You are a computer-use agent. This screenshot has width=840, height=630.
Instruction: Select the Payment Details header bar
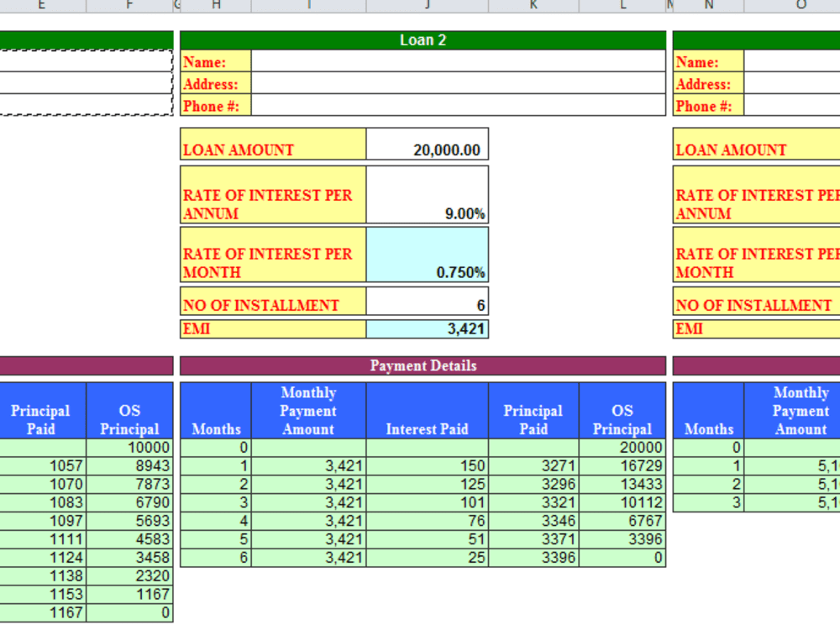[423, 366]
